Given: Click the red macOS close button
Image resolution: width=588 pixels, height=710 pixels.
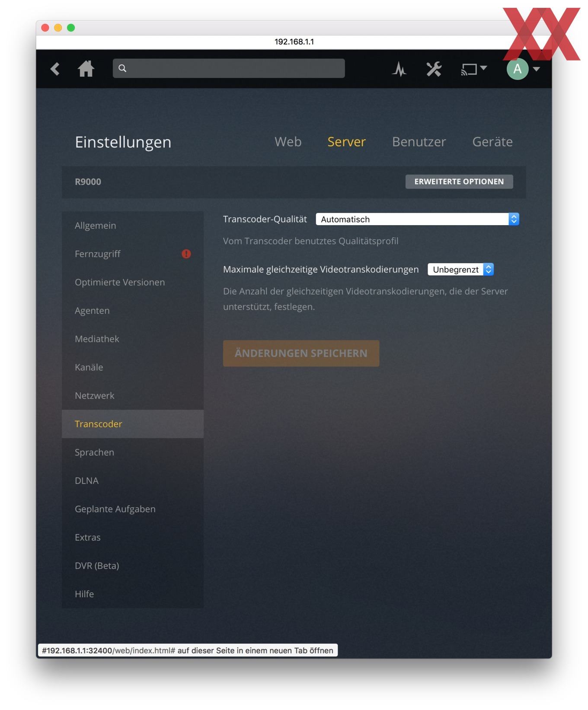Looking at the screenshot, I should pyautogui.click(x=45, y=28).
